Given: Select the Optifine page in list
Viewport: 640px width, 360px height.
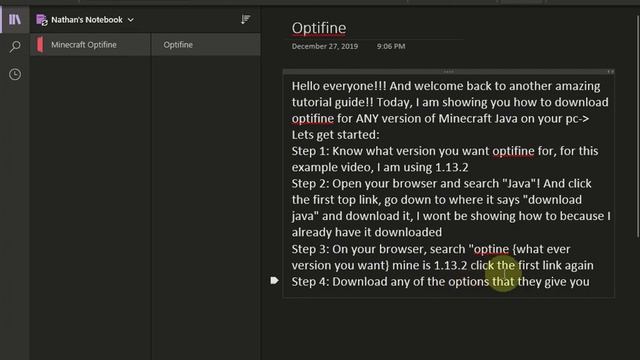Looking at the screenshot, I should (206, 44).
